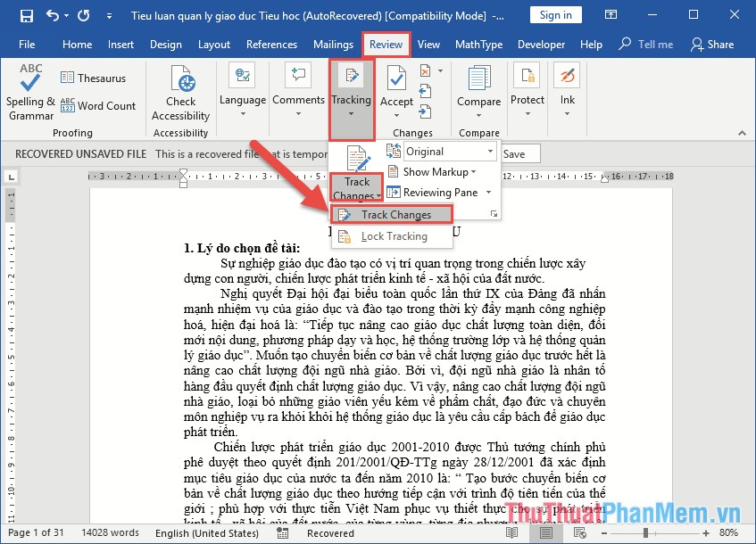
Task: Open the Thesaurus tool
Action: 93,78
